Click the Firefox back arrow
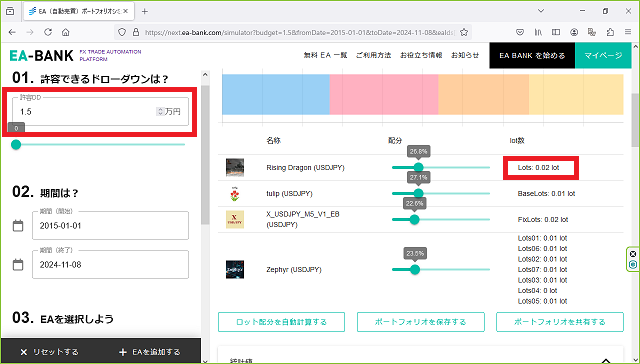The width and height of the screenshot is (640, 364). [12, 32]
